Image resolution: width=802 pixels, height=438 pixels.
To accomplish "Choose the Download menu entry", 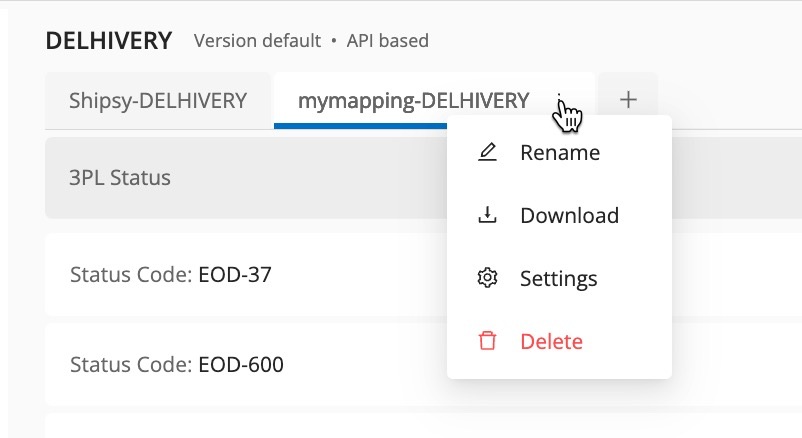I will pos(569,216).
